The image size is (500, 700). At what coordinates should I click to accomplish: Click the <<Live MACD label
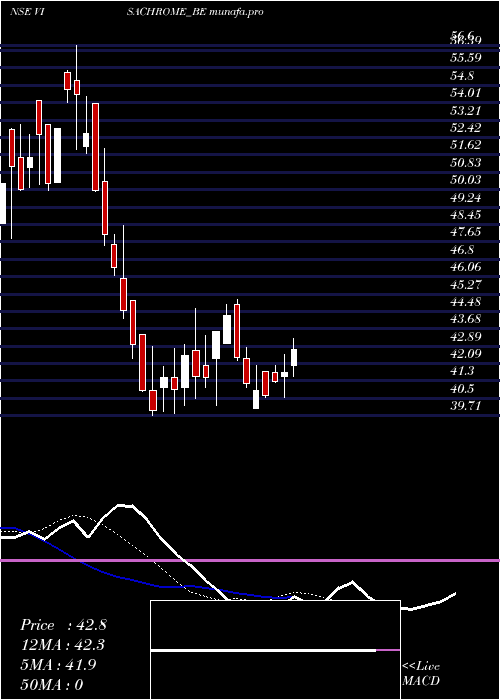click(x=421, y=674)
